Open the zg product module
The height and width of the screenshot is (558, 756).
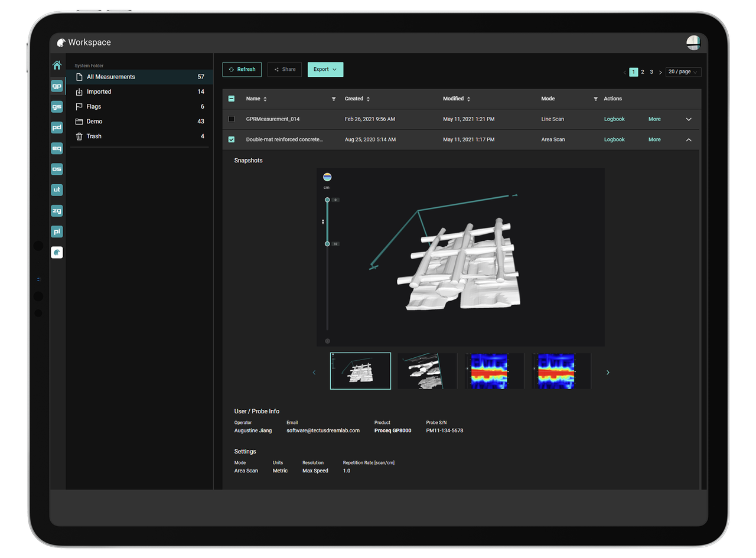tap(57, 211)
